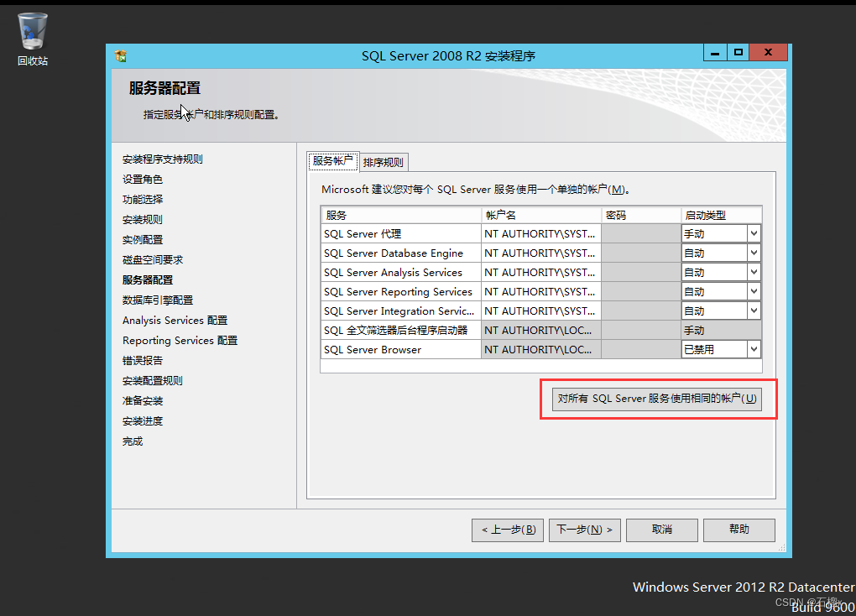Click 磁盘空间要求 in the step list
Viewport: 856px width, 616px height.
pyautogui.click(x=152, y=260)
